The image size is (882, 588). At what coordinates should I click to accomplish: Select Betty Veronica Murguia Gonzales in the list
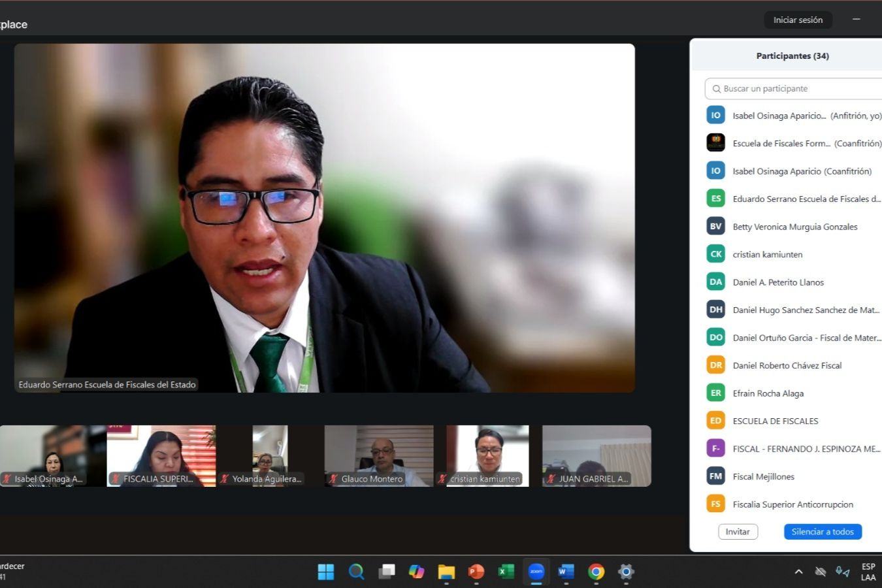pos(794,227)
